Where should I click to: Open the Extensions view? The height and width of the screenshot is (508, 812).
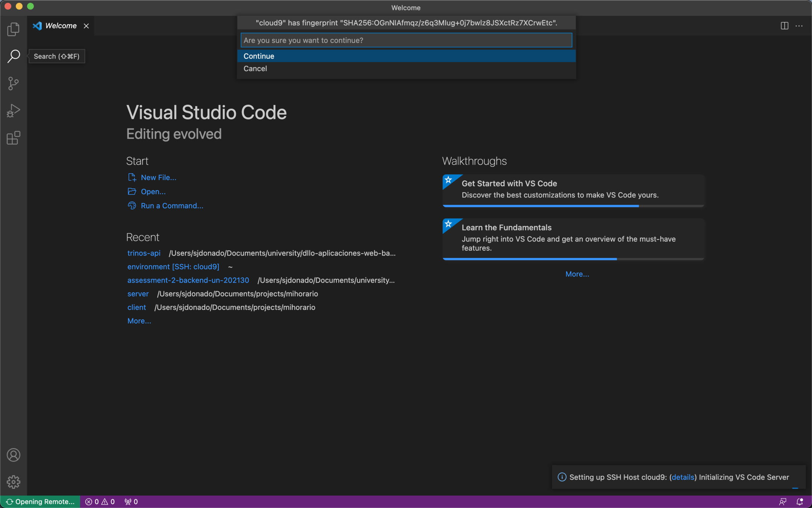point(14,138)
